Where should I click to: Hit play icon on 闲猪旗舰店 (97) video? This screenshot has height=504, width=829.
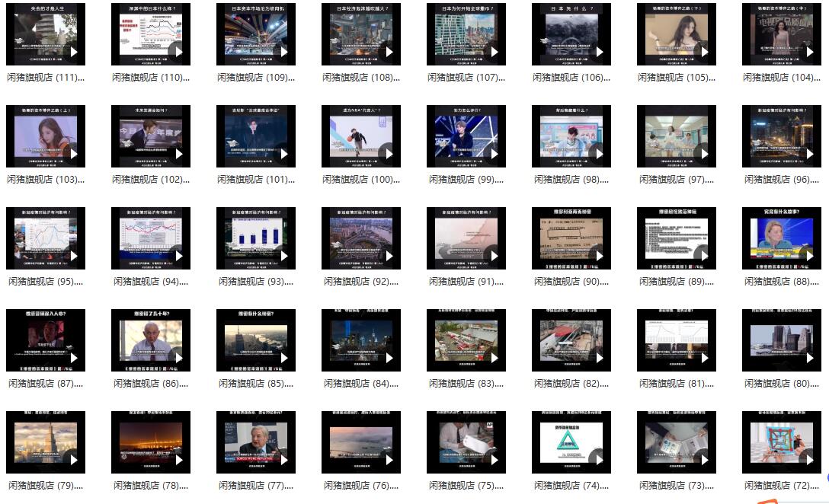703,154
